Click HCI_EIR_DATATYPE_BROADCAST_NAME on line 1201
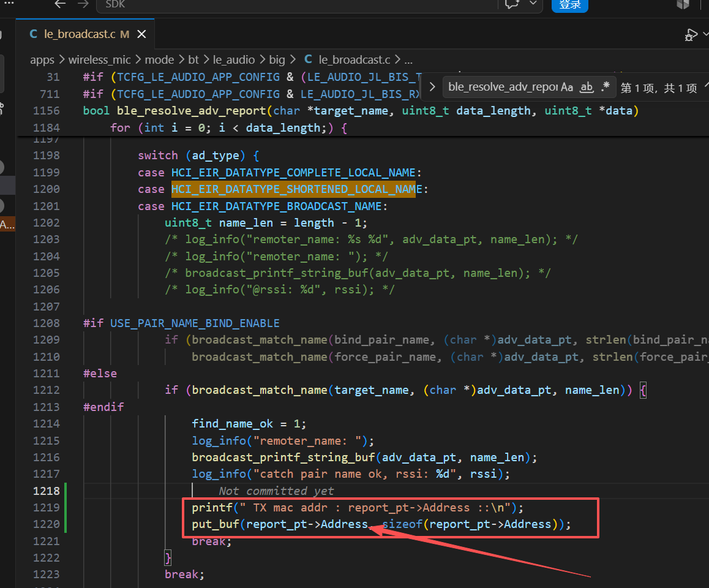Screen dimensions: 709x588 tap(276, 206)
